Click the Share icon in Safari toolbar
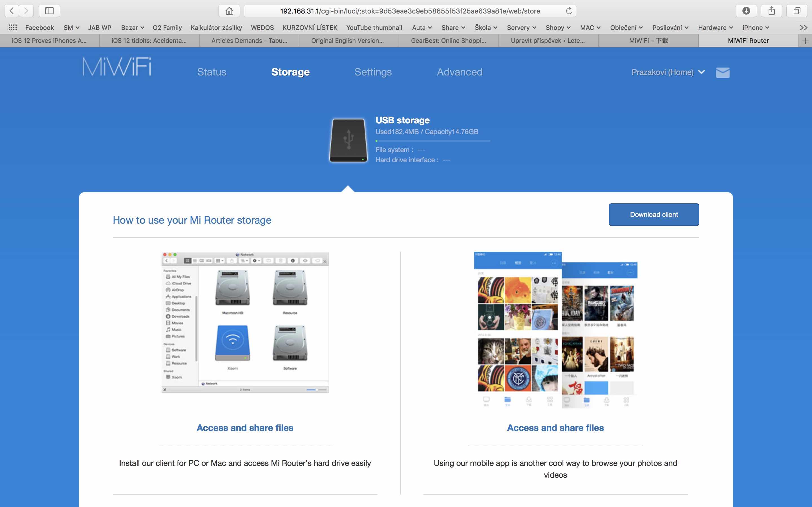812x507 pixels. tap(771, 11)
